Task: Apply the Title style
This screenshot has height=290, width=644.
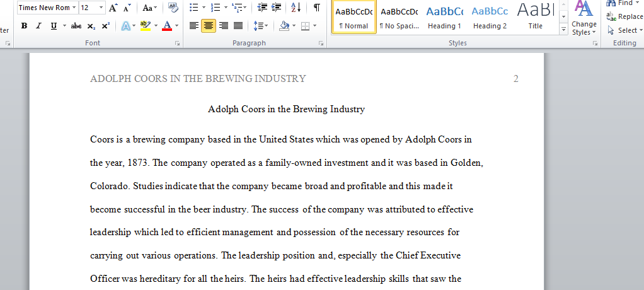Action: tap(535, 16)
